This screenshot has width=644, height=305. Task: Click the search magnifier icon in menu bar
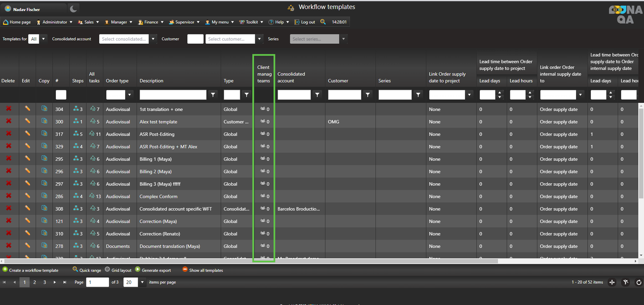click(323, 21)
